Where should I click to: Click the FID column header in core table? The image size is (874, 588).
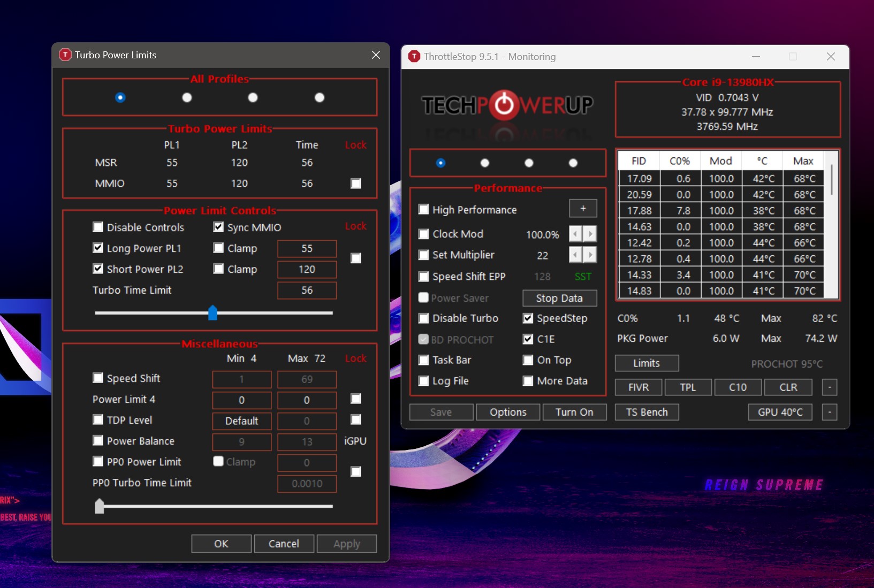click(639, 161)
